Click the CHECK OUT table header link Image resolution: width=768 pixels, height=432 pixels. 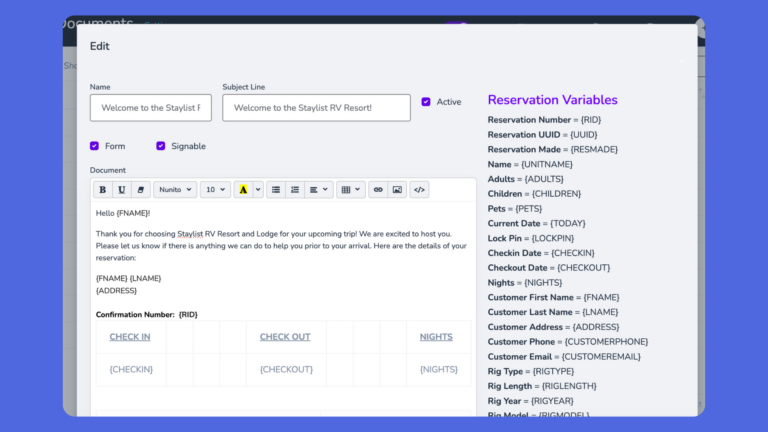[x=285, y=337]
